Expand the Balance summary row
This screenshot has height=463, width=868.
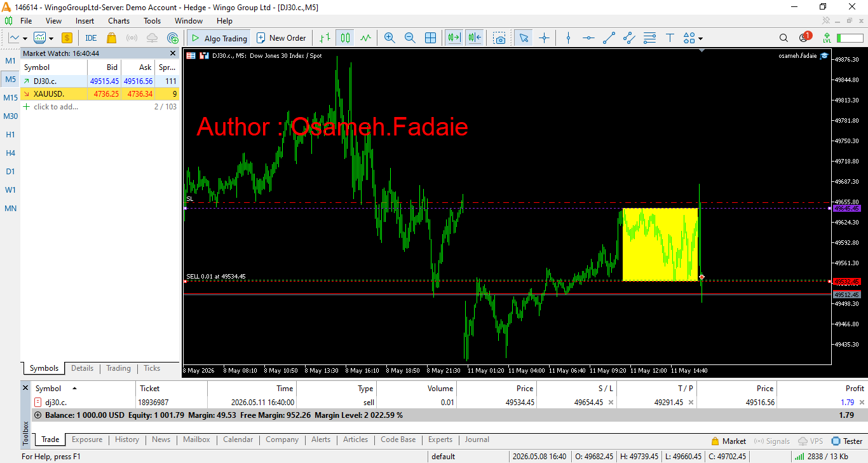tap(37, 415)
